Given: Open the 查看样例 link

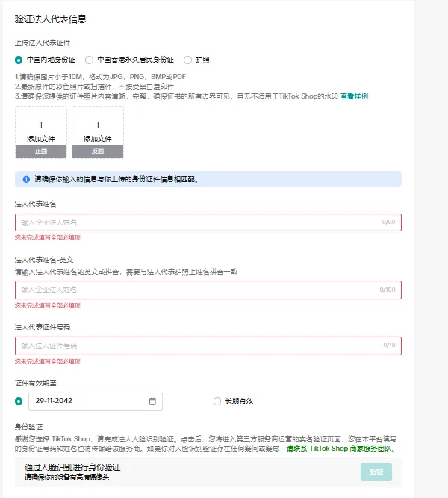Looking at the screenshot, I should click(x=354, y=96).
